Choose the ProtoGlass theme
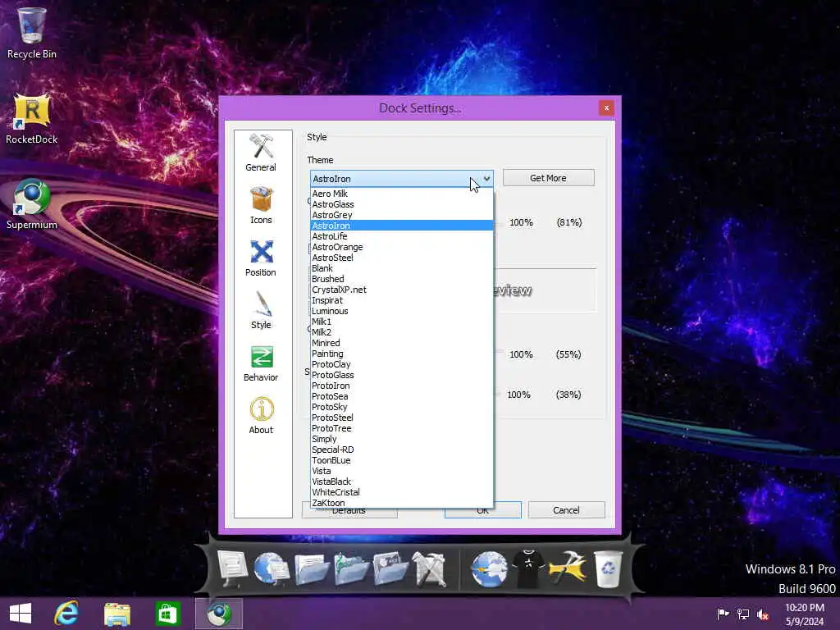Image resolution: width=840 pixels, height=630 pixels. (x=402, y=375)
